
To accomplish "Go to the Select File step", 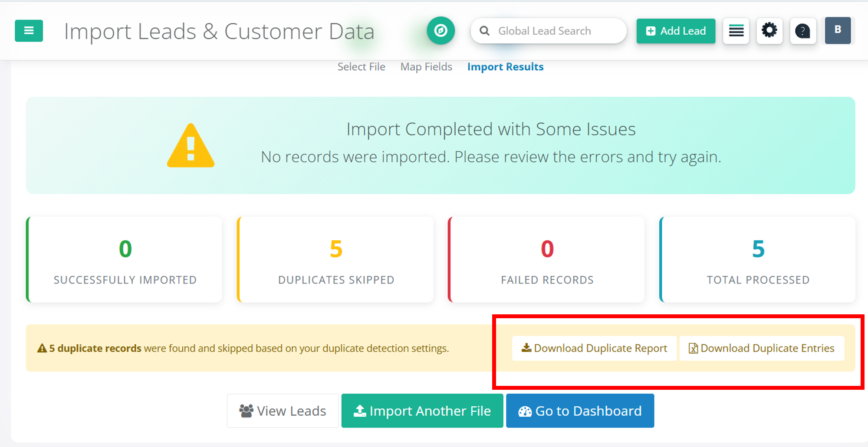I will click(x=361, y=67).
